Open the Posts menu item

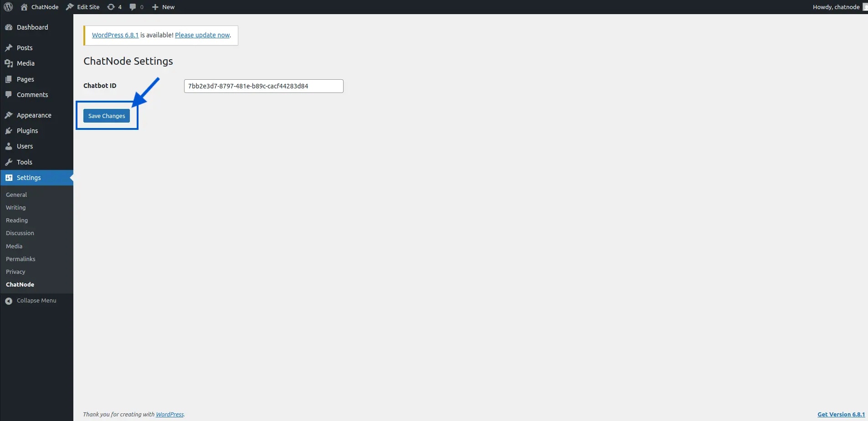(36, 48)
